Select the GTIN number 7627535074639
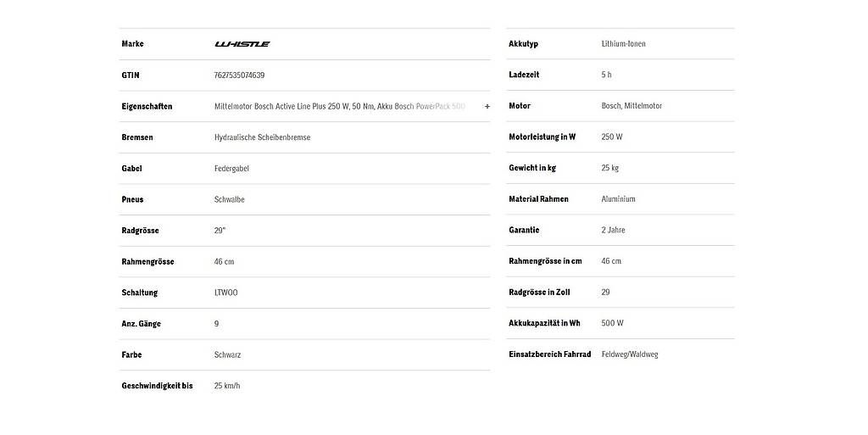This screenshot has width=868, height=435. coord(239,75)
